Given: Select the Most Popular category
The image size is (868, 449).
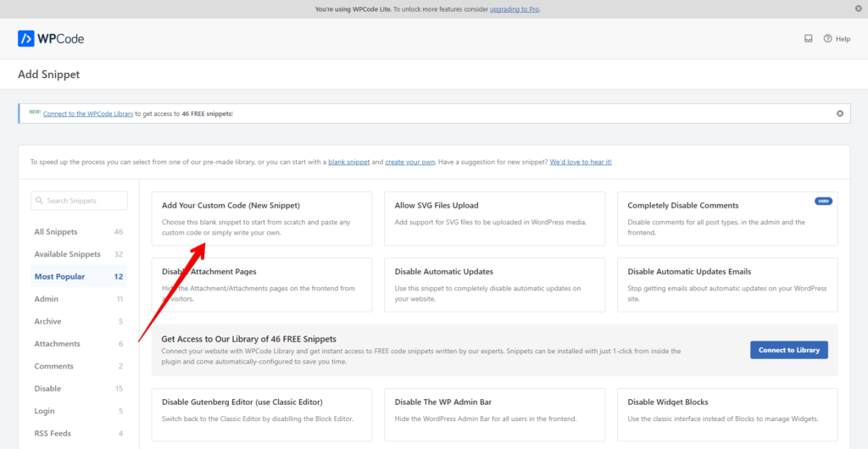Looking at the screenshot, I should pyautogui.click(x=79, y=276).
